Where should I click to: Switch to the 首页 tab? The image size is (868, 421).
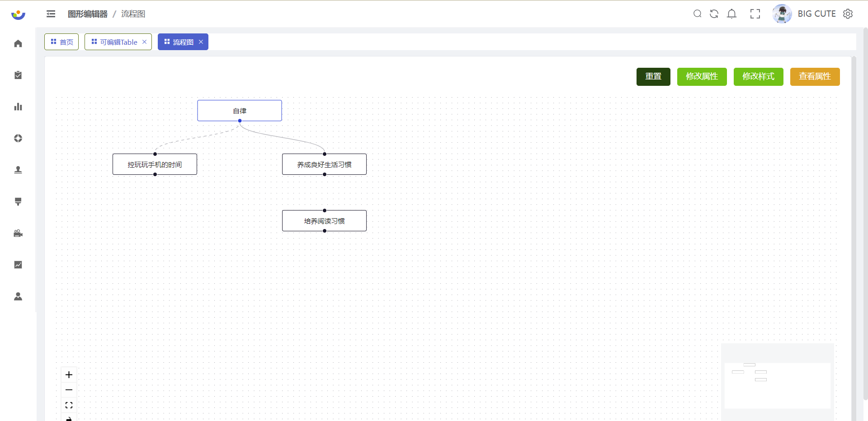(x=61, y=42)
